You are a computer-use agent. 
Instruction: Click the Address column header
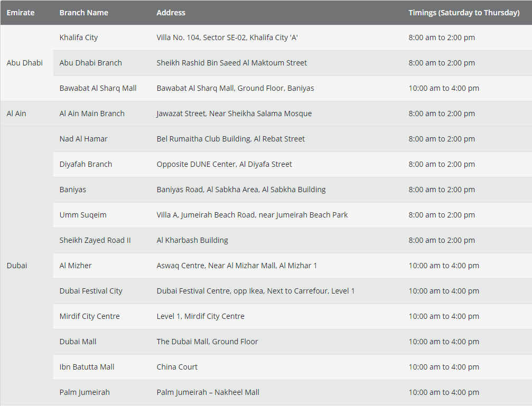click(x=171, y=13)
